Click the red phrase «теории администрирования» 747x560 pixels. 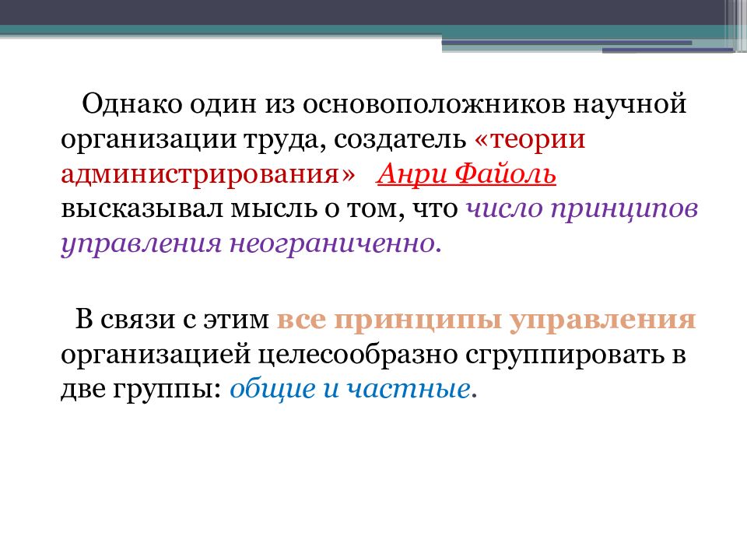(x=323, y=156)
